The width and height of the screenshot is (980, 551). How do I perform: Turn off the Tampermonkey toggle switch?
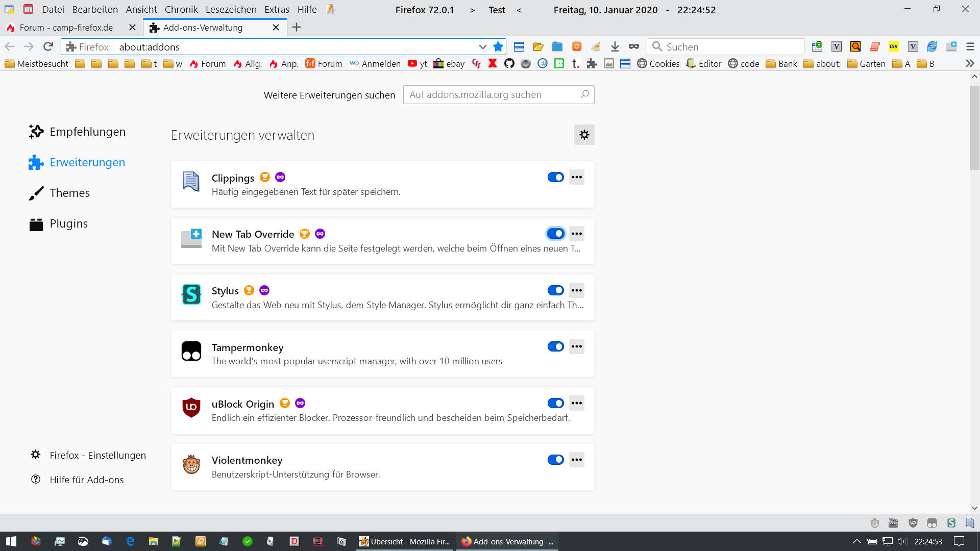pyautogui.click(x=555, y=347)
